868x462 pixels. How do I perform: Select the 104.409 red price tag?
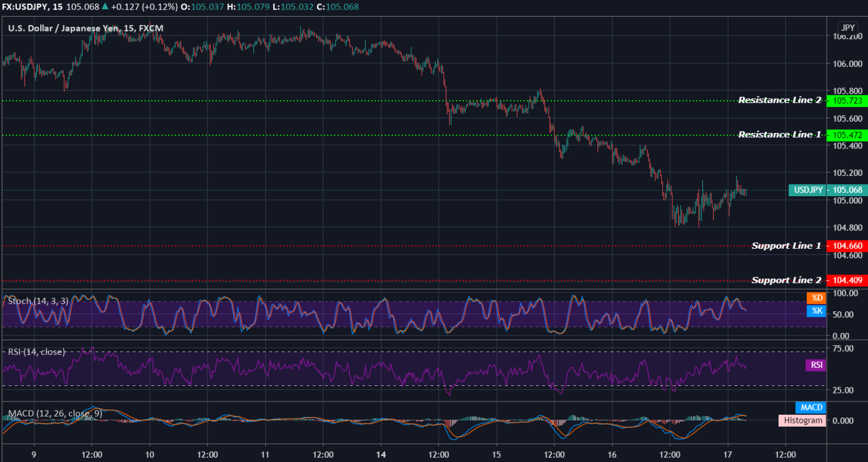[x=847, y=280]
